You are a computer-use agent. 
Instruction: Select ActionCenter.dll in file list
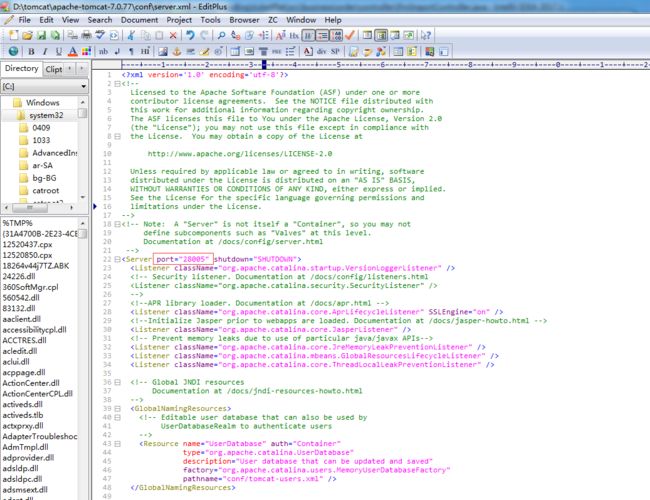coord(31,383)
